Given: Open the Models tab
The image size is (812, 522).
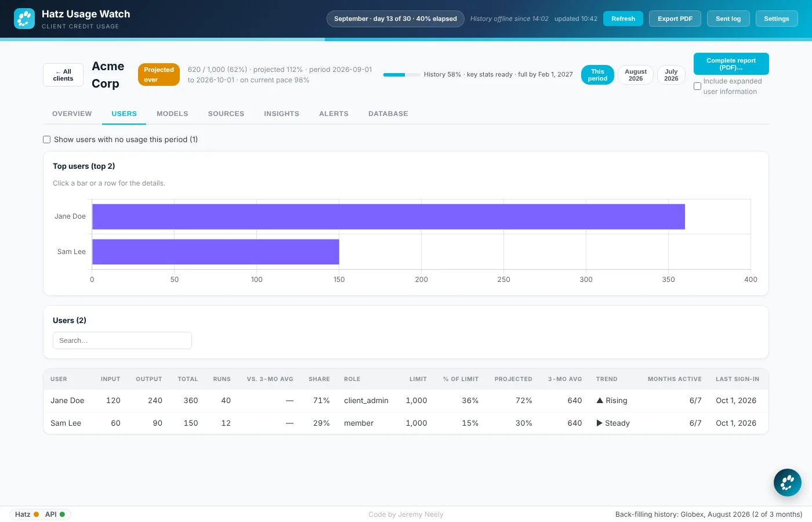Looking at the screenshot, I should pos(172,114).
